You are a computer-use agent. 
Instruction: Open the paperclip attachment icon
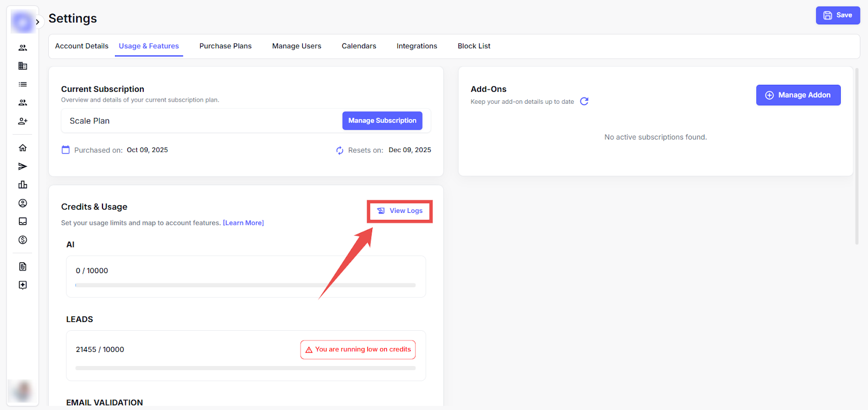pyautogui.click(x=23, y=267)
